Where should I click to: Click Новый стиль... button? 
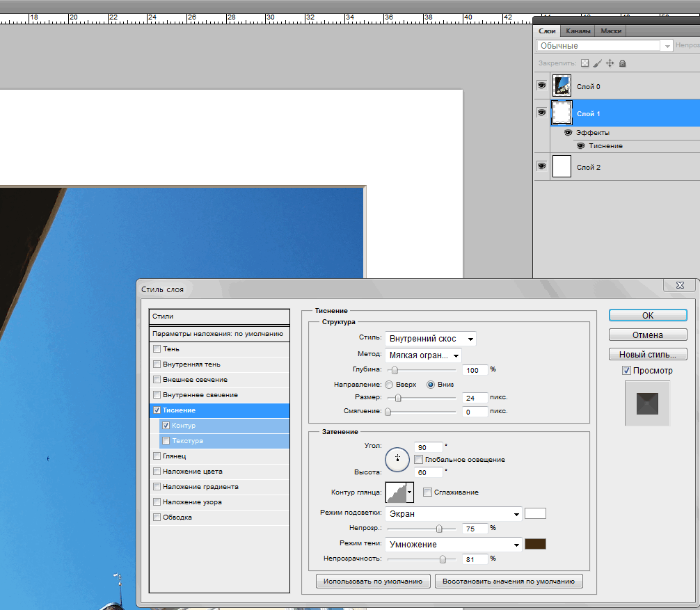click(x=648, y=354)
